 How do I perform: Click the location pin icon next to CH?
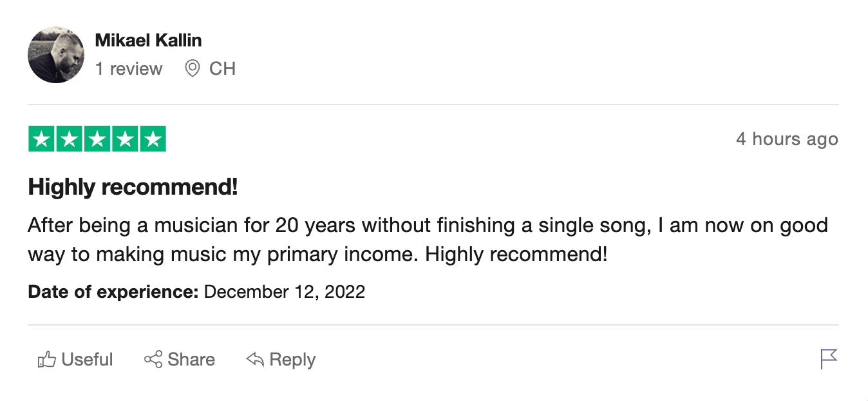click(192, 68)
